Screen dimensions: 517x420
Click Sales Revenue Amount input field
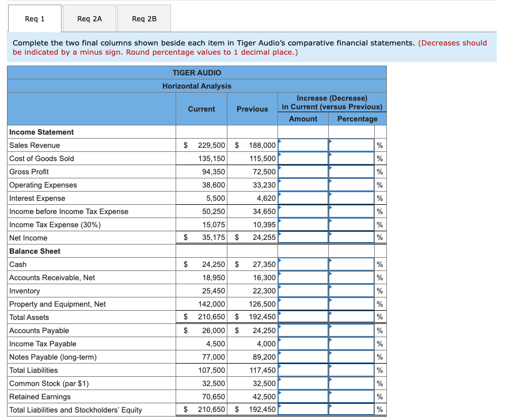point(303,145)
